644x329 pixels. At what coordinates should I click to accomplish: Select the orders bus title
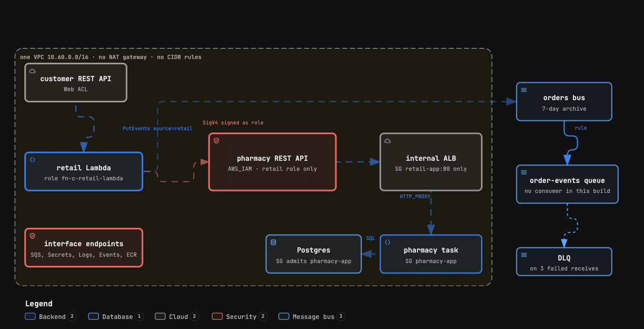(x=564, y=98)
